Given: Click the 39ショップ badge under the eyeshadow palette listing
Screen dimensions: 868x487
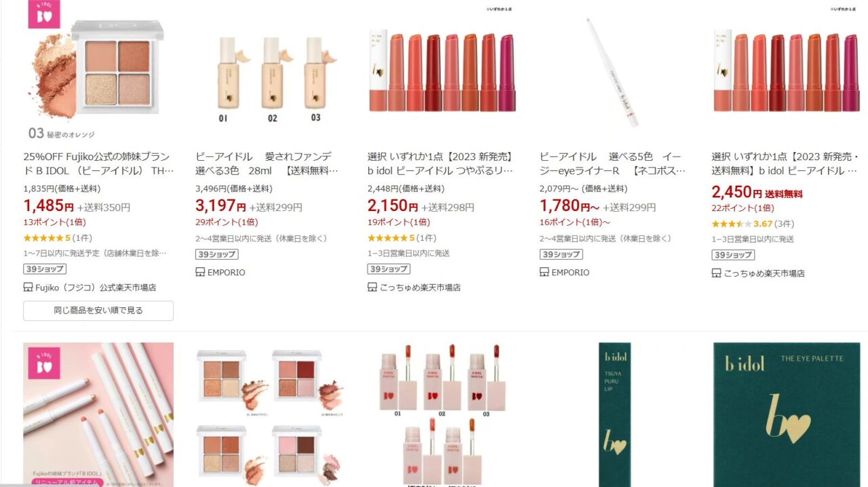Looking at the screenshot, I should 45,269.
